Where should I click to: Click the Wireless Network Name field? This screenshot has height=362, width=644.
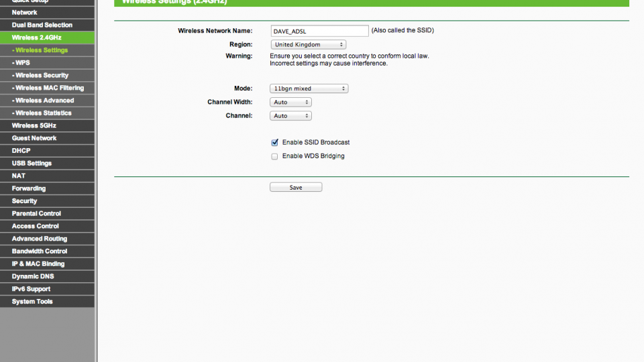click(x=319, y=31)
